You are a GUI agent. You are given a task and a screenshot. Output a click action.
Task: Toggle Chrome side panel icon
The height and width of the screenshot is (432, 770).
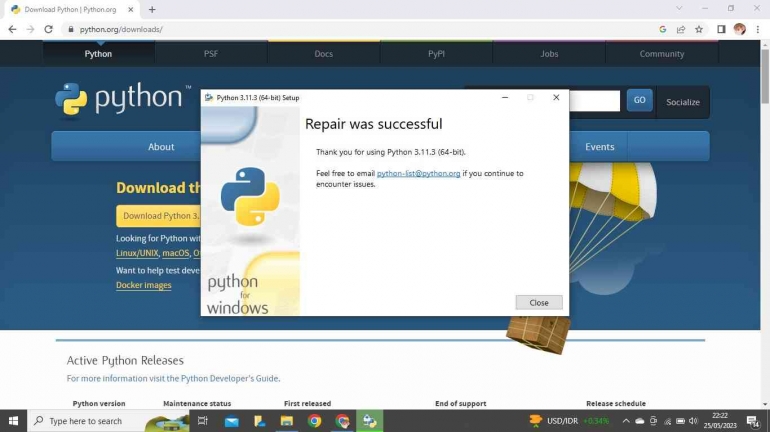pos(721,29)
